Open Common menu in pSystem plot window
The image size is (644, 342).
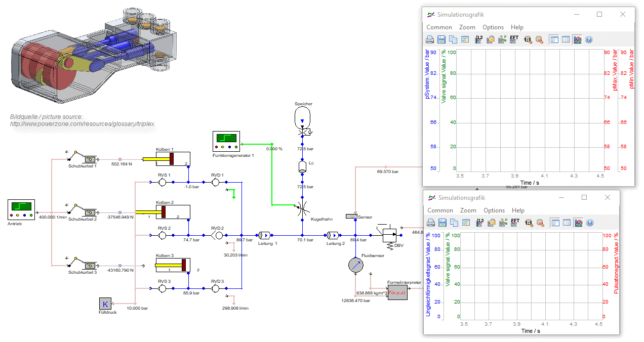click(439, 27)
